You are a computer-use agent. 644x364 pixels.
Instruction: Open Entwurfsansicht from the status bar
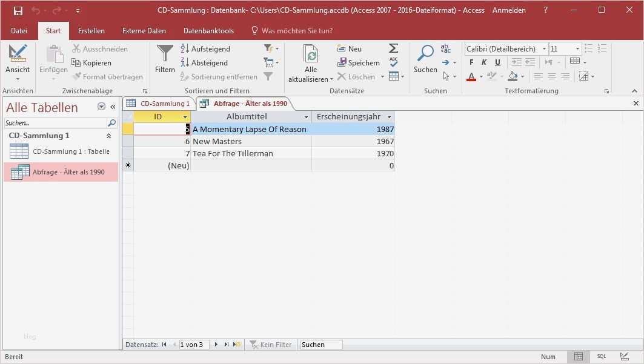pos(624,356)
